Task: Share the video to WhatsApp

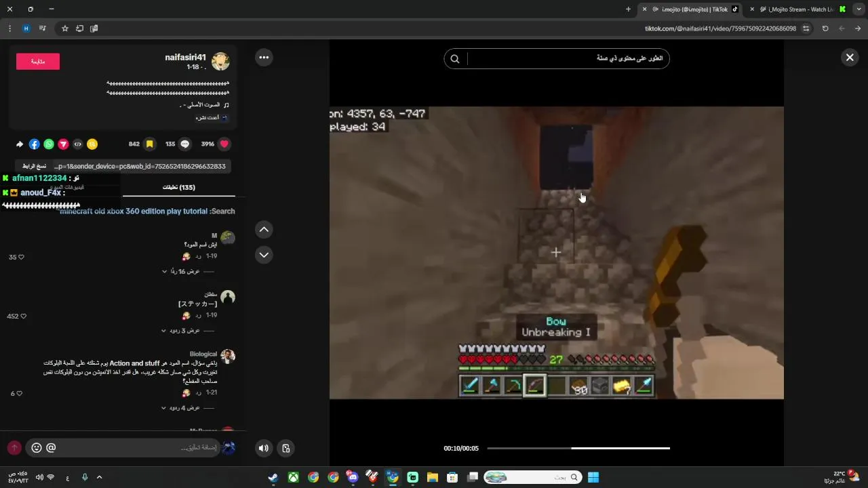Action: 49,144
